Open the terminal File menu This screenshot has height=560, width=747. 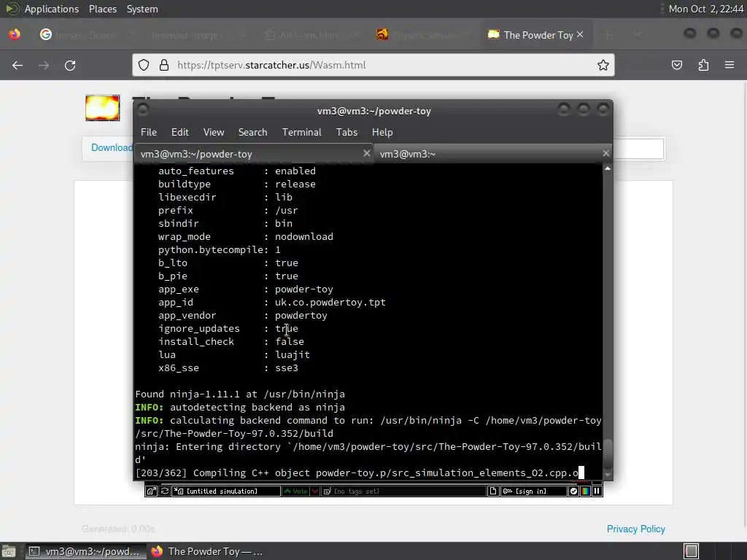tap(149, 132)
